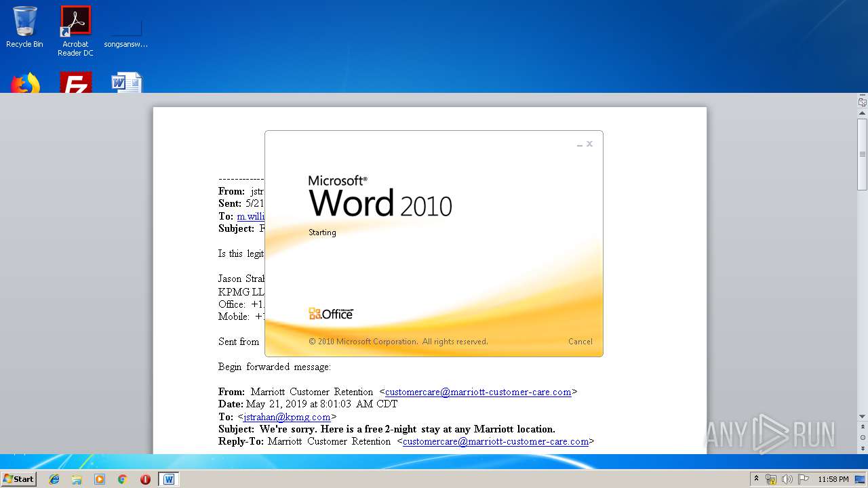Switch to Word taskbar button
The height and width of the screenshot is (488, 868).
(169, 479)
